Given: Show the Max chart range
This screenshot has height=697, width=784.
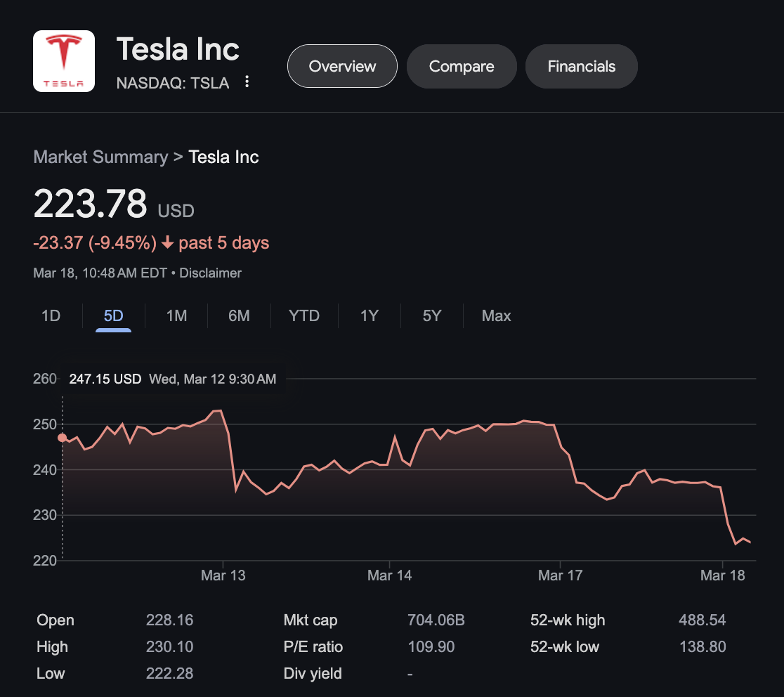Looking at the screenshot, I should pos(496,315).
